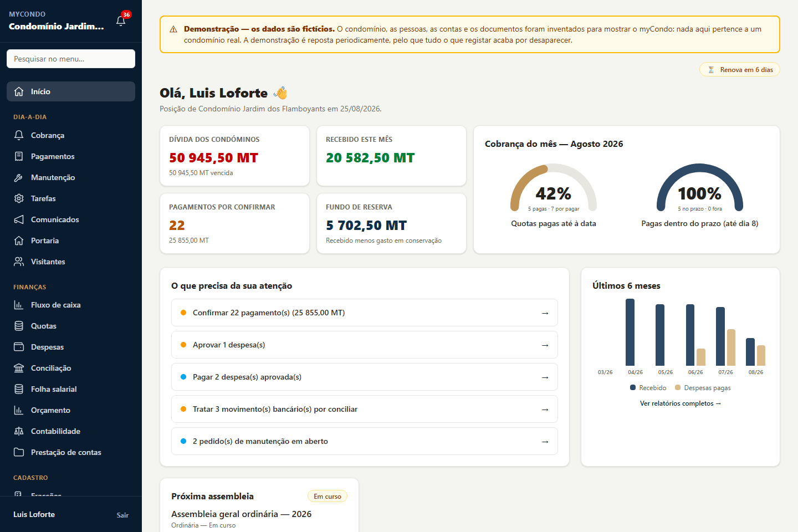This screenshot has height=532, width=798.
Task: Select the Quotas menu entry
Action: (71, 326)
